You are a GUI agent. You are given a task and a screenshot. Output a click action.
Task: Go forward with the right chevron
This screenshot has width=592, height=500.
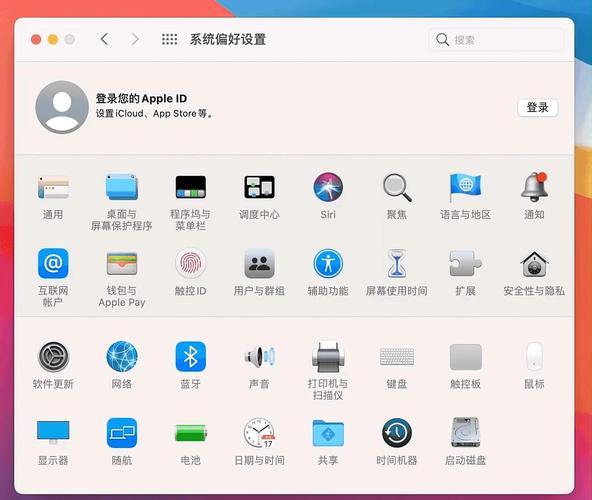(135, 39)
